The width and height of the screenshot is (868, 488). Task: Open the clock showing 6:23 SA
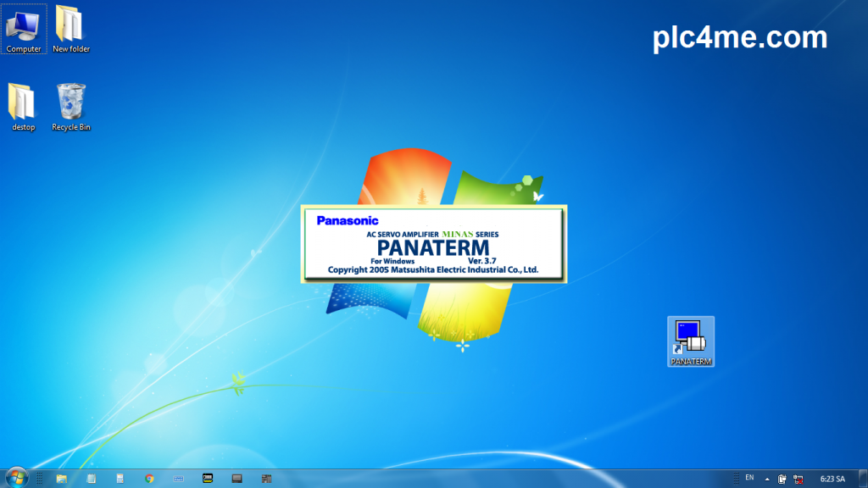832,479
